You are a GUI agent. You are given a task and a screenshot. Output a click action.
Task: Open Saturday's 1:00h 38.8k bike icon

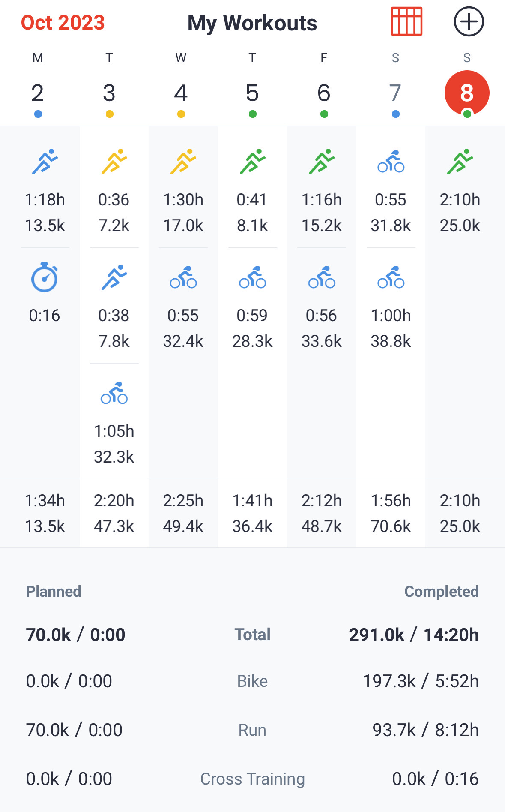coord(391,277)
